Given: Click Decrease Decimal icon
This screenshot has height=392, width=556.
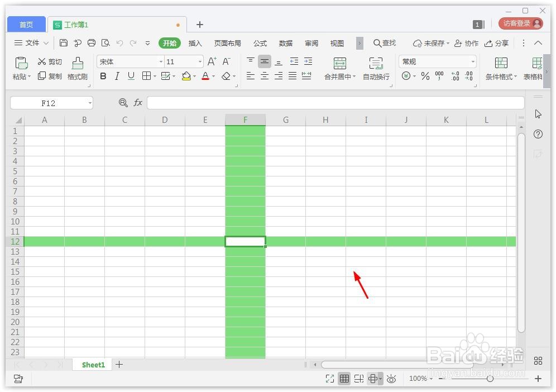Looking at the screenshot, I should pyautogui.click(x=469, y=76).
